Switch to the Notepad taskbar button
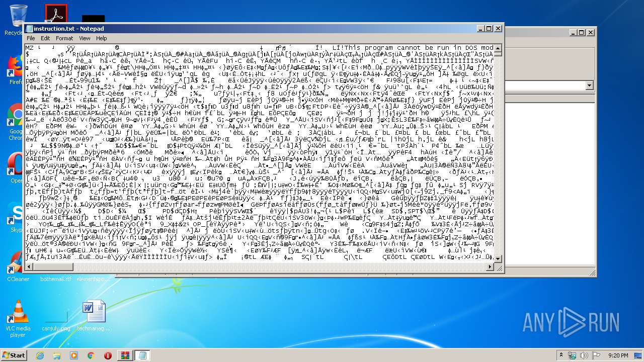 pyautogui.click(x=142, y=355)
